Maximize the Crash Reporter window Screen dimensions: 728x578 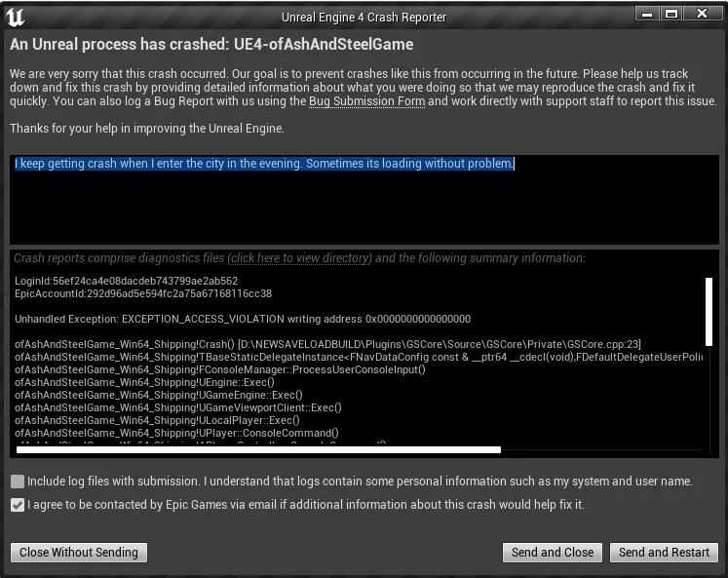671,14
